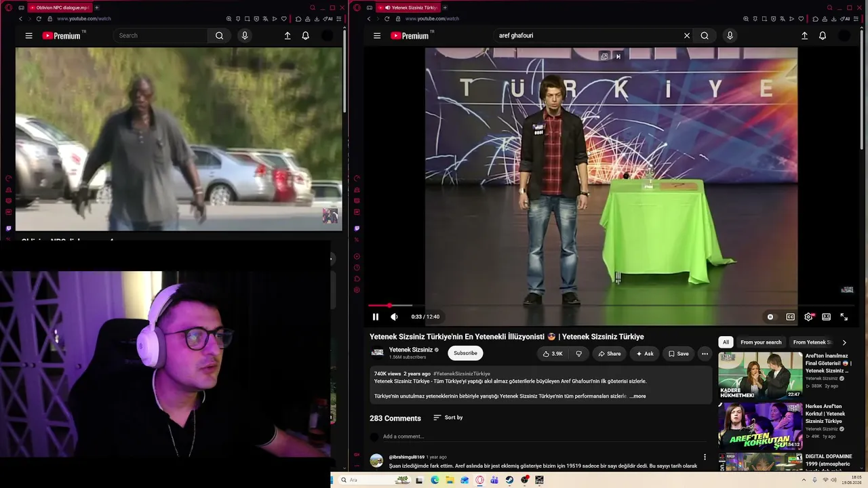Show more filter chips with the arrow

(844, 342)
